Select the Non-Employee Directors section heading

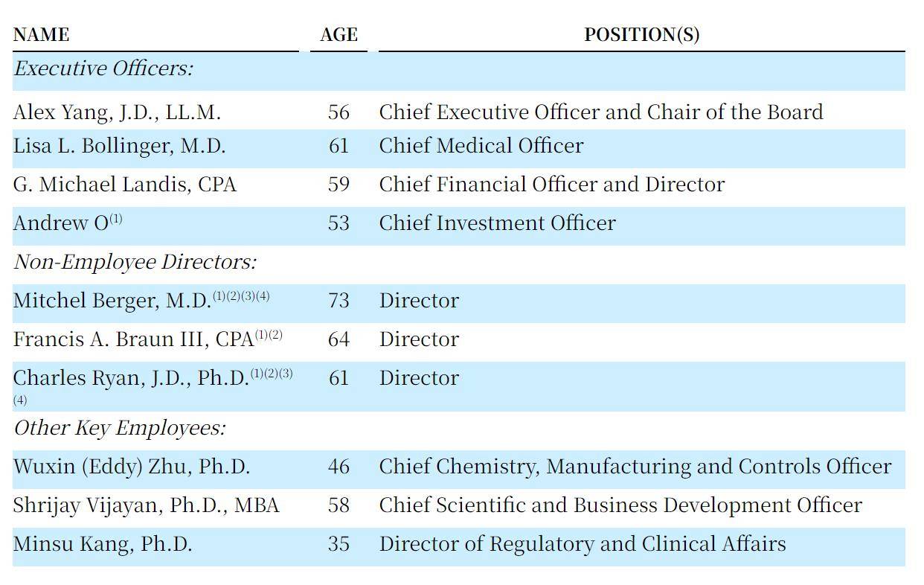pyautogui.click(x=135, y=262)
